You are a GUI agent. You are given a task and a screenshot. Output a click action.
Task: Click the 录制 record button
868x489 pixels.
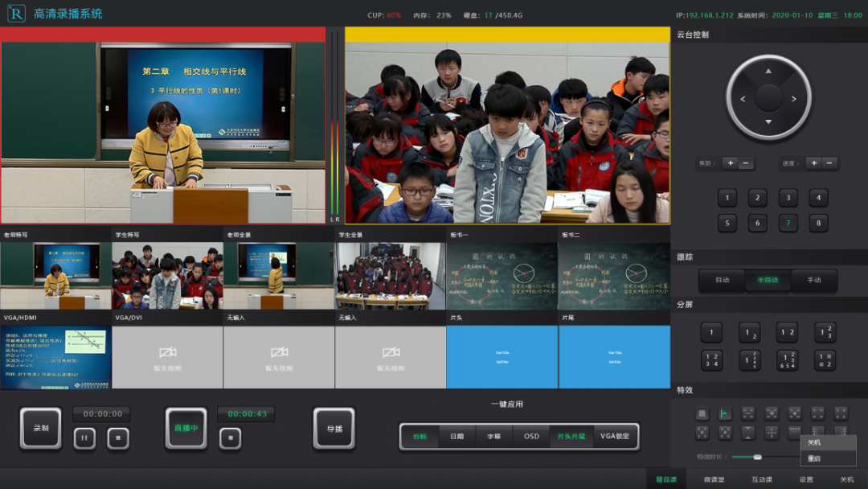40,428
